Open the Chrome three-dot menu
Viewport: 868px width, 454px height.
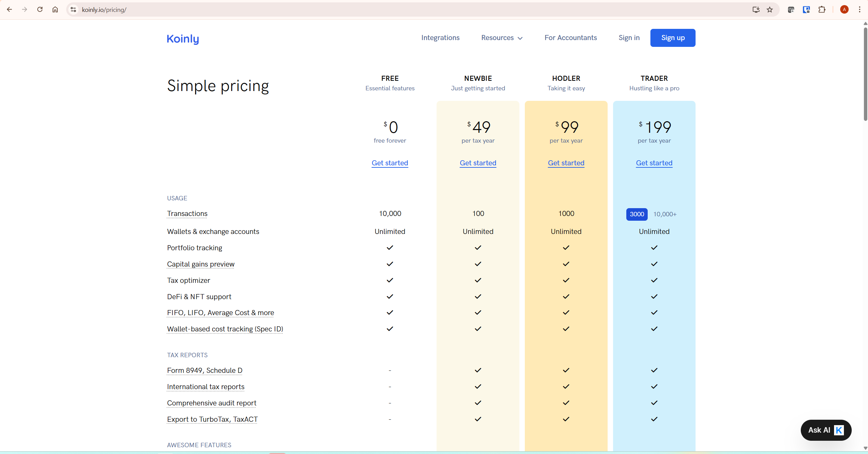coord(859,10)
